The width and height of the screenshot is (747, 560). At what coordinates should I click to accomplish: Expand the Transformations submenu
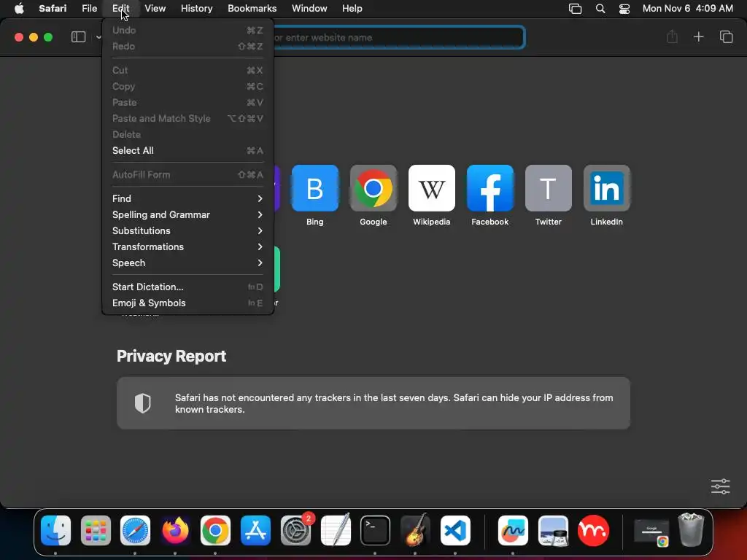[187, 246]
